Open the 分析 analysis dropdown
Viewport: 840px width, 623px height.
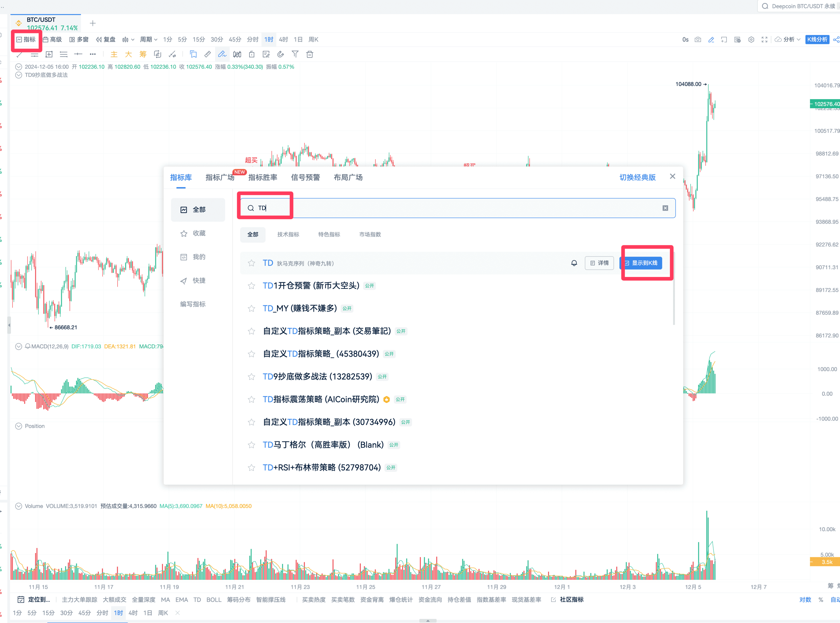[787, 40]
